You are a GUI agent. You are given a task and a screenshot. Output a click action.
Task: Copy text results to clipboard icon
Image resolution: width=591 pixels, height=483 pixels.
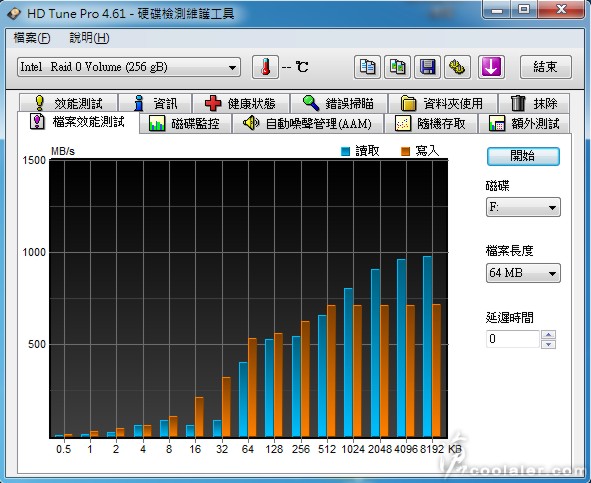point(367,67)
